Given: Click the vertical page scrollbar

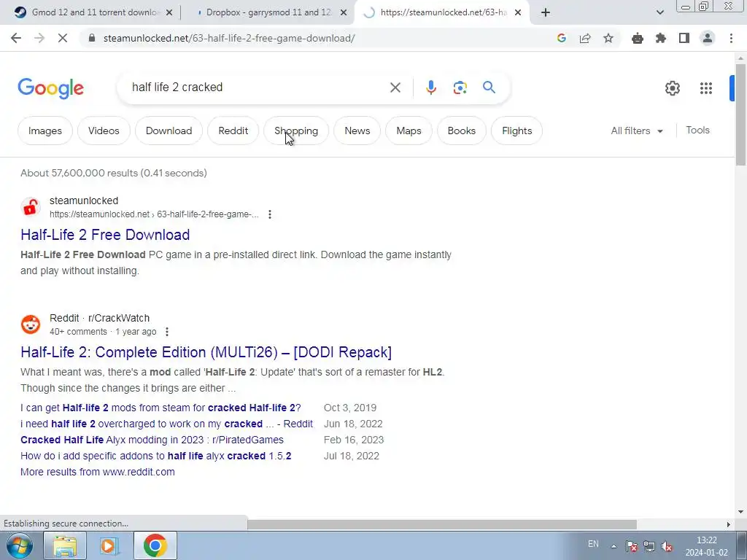Looking at the screenshot, I should (x=740, y=114).
